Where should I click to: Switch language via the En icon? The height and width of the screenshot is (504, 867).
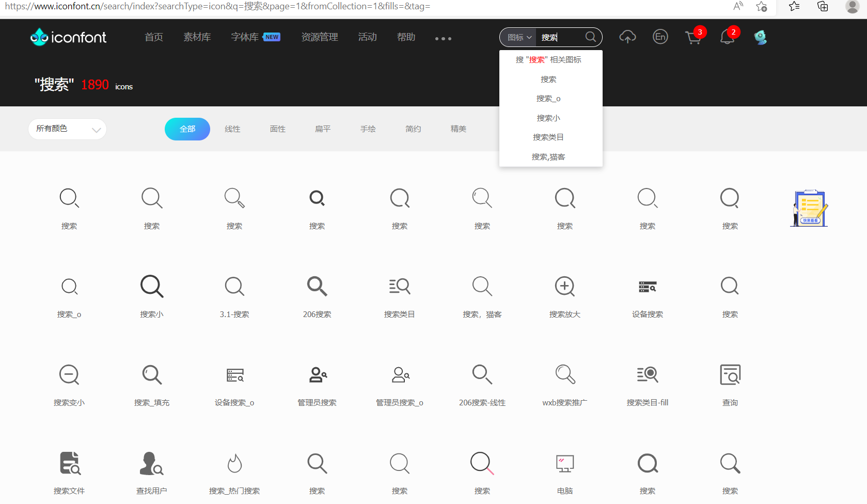(x=659, y=36)
